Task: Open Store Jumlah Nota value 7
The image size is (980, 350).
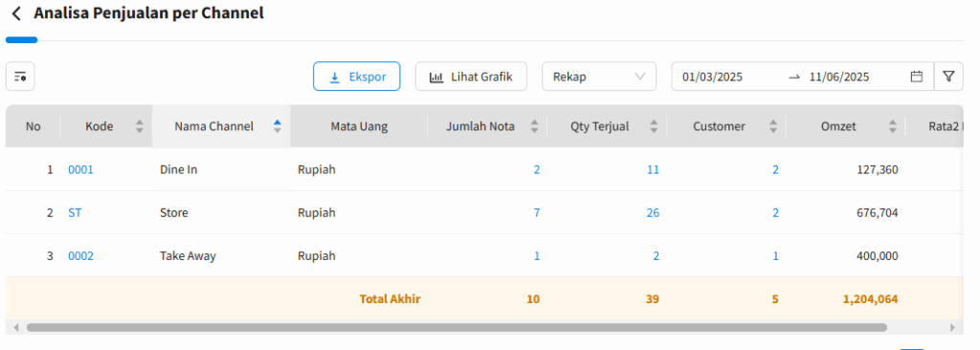Action: tap(536, 212)
